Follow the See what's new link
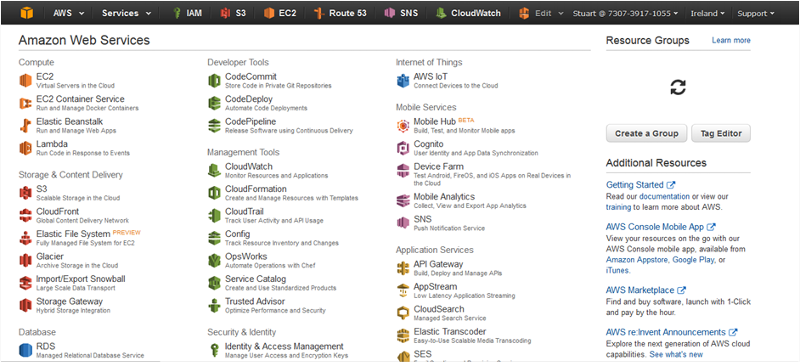Screen dimensions: 800x362 676,354
